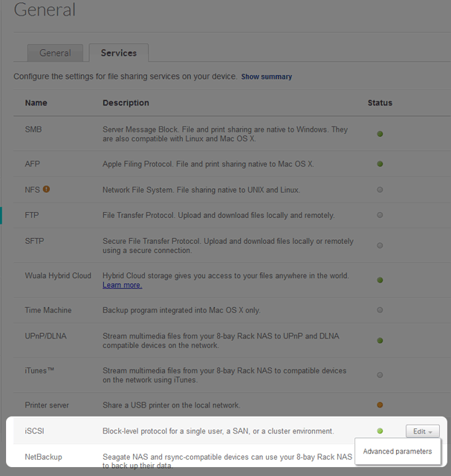Click the orange warning icon beside NFS

(46, 190)
